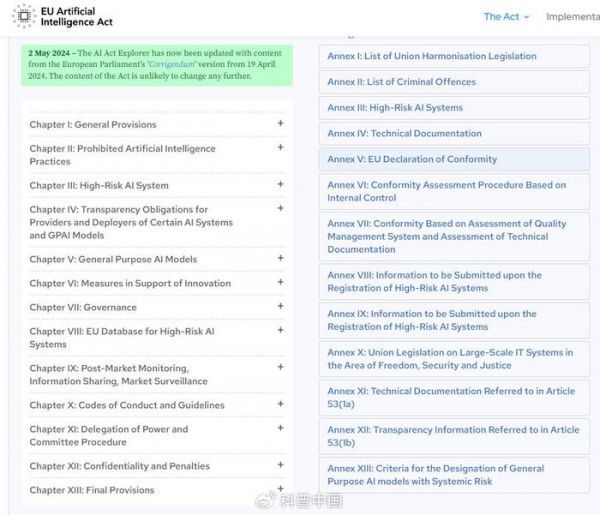Open Annex III: High-Risk AI Systems
This screenshot has height=515, width=600.
tap(395, 108)
